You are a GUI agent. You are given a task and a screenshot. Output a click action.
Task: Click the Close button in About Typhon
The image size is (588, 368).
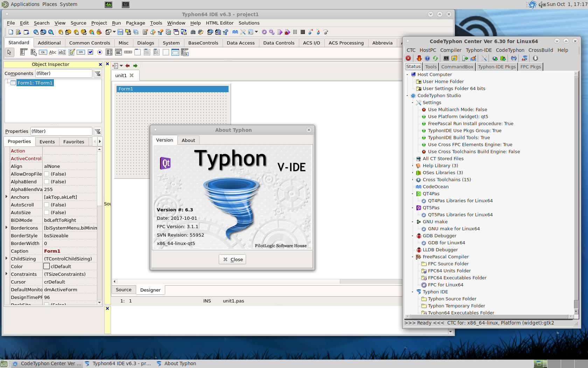tap(233, 259)
